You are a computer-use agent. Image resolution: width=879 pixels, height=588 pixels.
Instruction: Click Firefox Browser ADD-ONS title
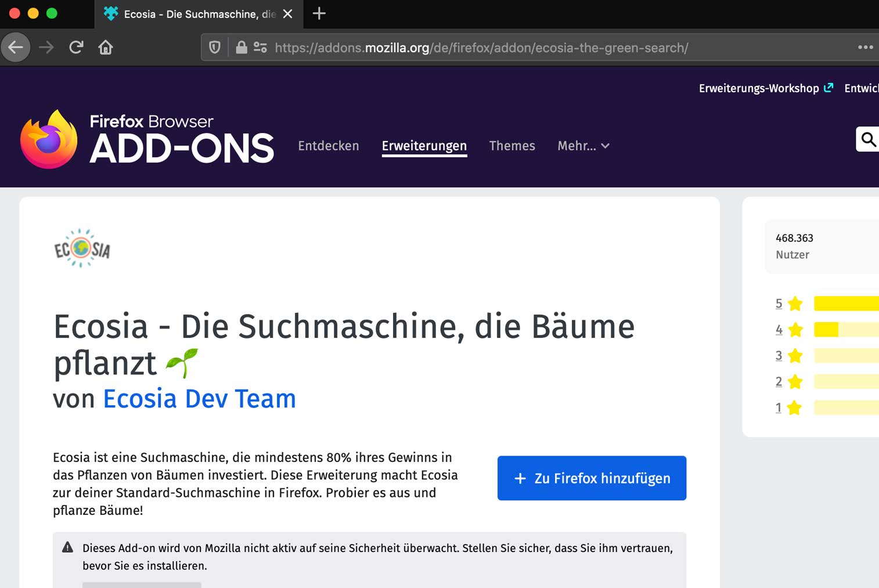click(x=182, y=139)
